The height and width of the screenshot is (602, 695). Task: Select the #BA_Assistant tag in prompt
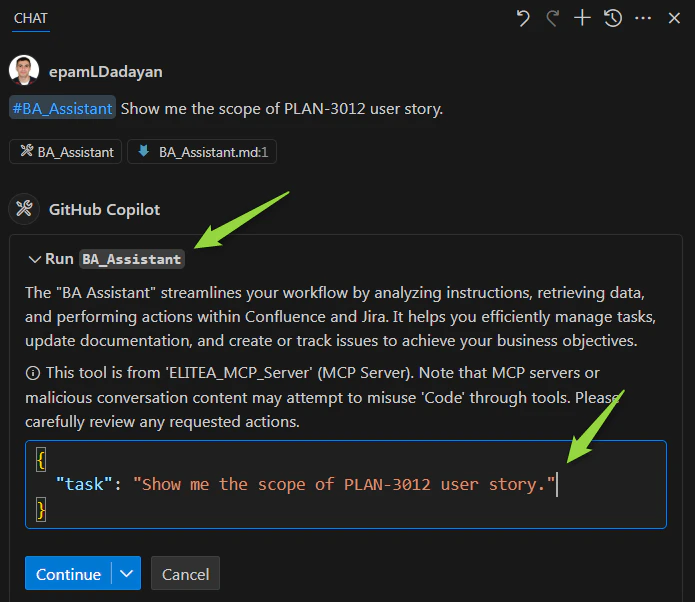(x=62, y=108)
